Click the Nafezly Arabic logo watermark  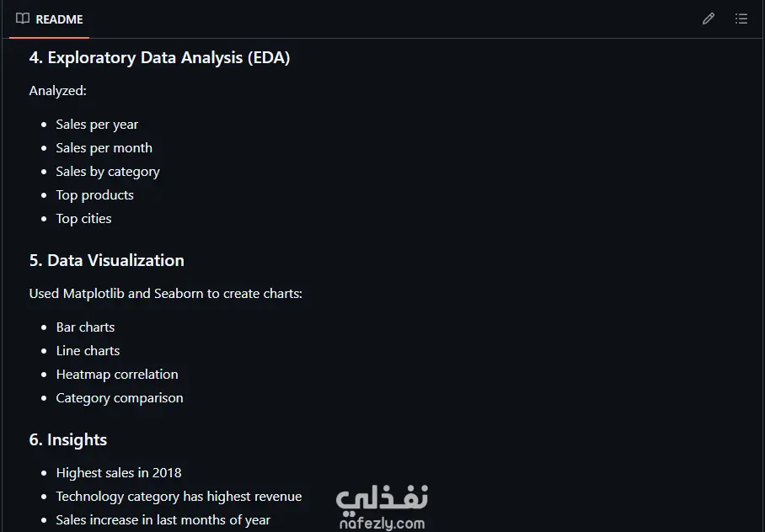click(x=382, y=499)
